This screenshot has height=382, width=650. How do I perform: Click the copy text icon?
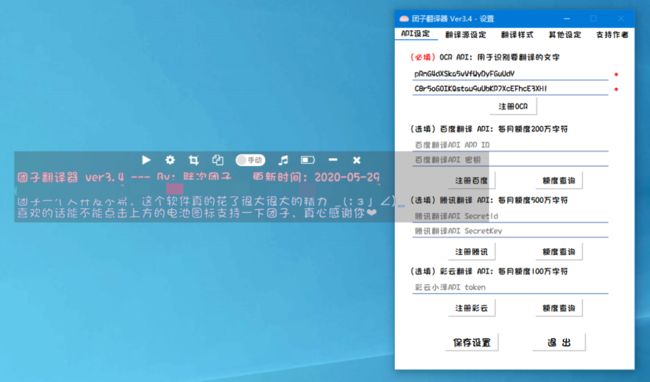coord(218,160)
